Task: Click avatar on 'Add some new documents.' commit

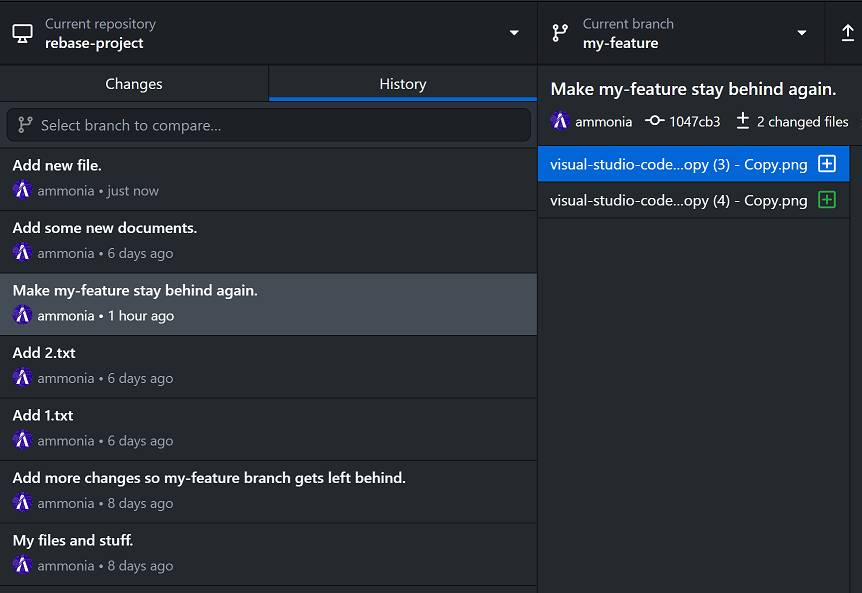Action: pyautogui.click(x=23, y=253)
